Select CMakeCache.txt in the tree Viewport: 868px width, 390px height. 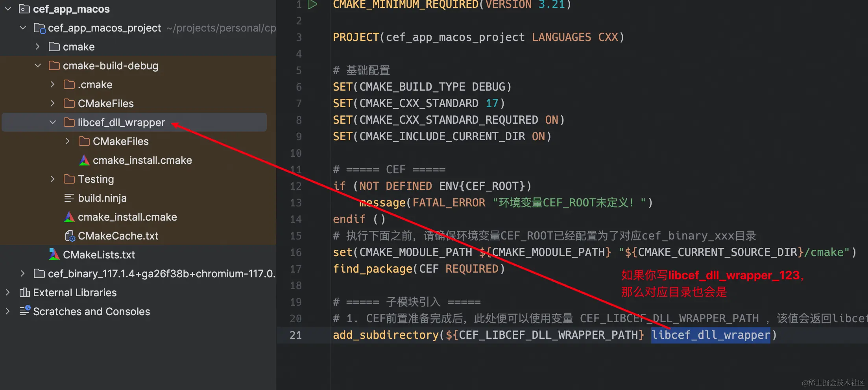point(118,236)
